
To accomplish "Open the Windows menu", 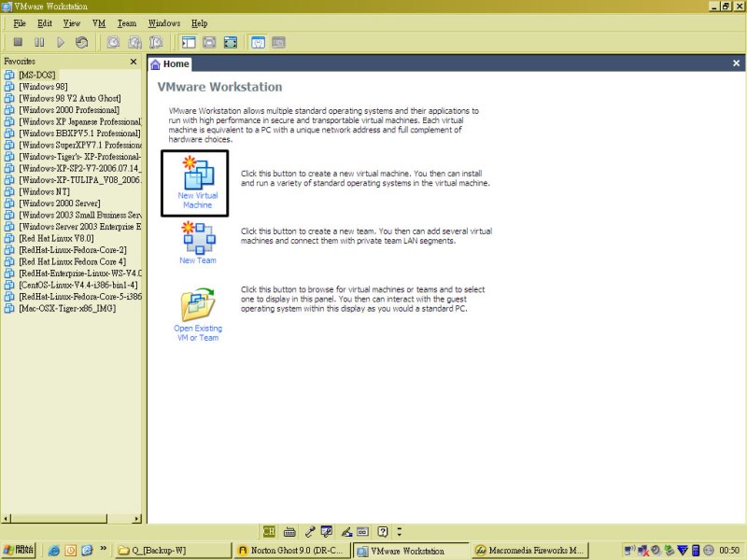I will 164,23.
